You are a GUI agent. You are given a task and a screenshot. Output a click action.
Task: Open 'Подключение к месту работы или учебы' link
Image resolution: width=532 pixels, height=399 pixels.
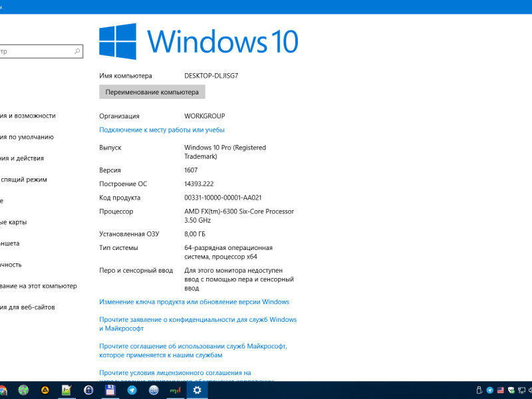(x=162, y=130)
